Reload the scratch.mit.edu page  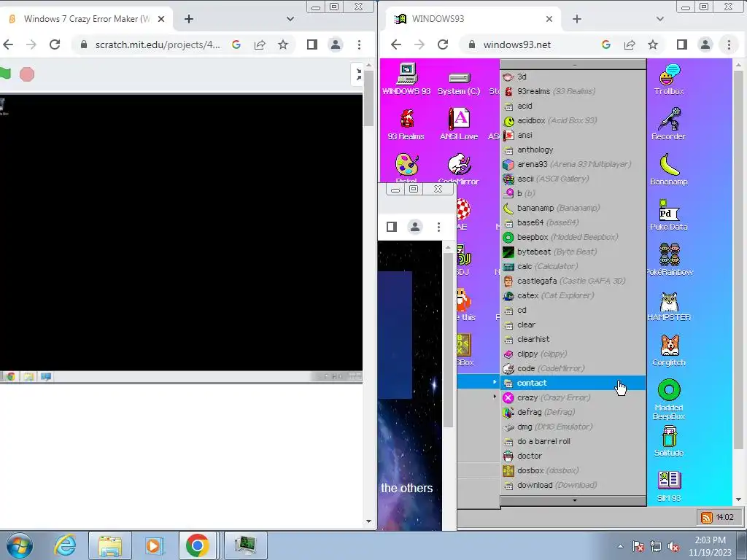[55, 44]
